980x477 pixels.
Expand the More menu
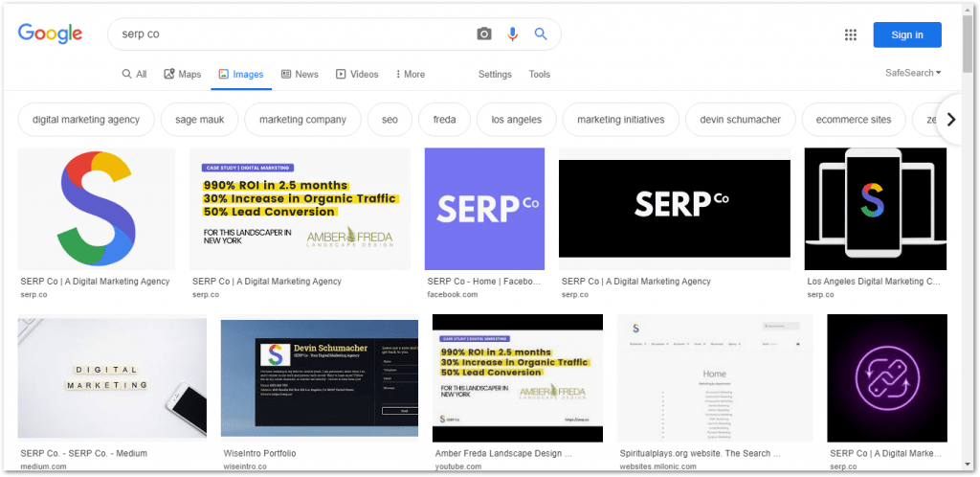point(410,75)
